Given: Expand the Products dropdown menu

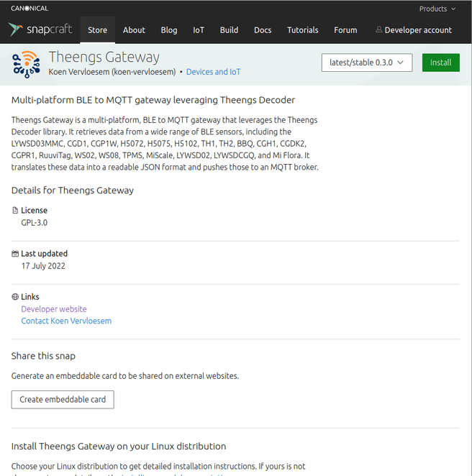Looking at the screenshot, I should (x=437, y=9).
